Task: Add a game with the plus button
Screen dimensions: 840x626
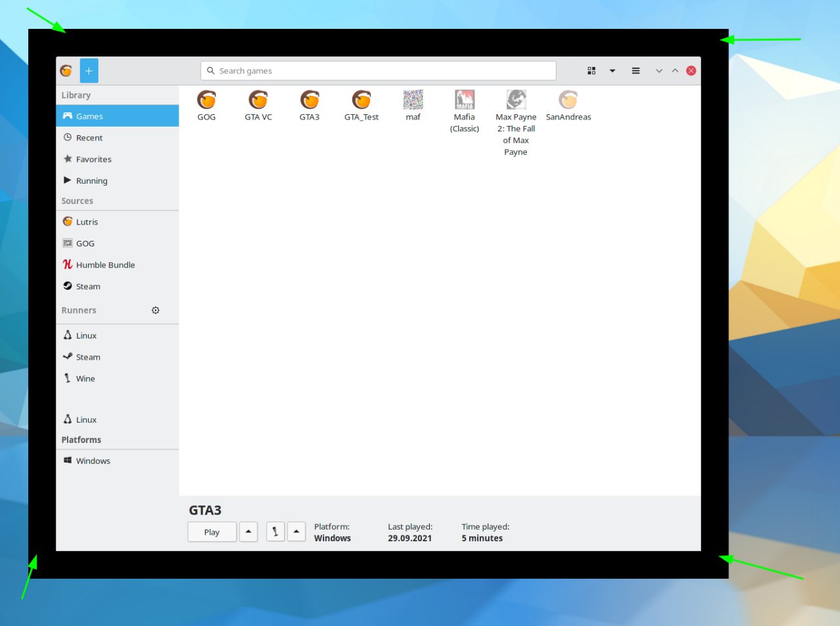Action: tap(89, 71)
